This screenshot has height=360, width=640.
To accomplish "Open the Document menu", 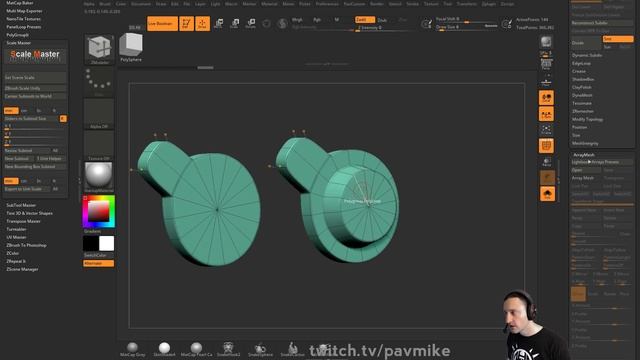I will point(141,4).
